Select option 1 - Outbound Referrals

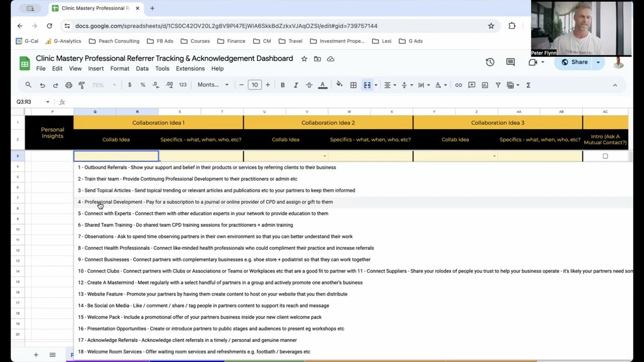[x=207, y=167]
